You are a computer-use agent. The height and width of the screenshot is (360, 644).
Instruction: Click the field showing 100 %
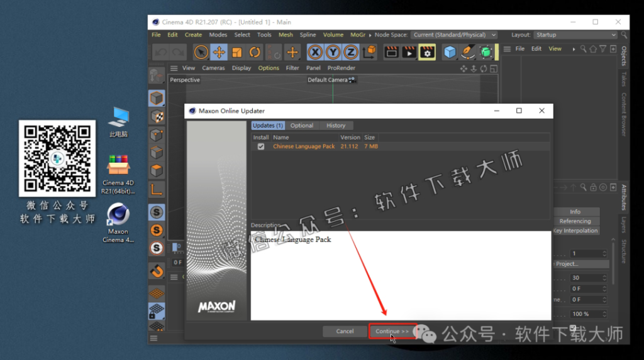pyautogui.click(x=588, y=314)
